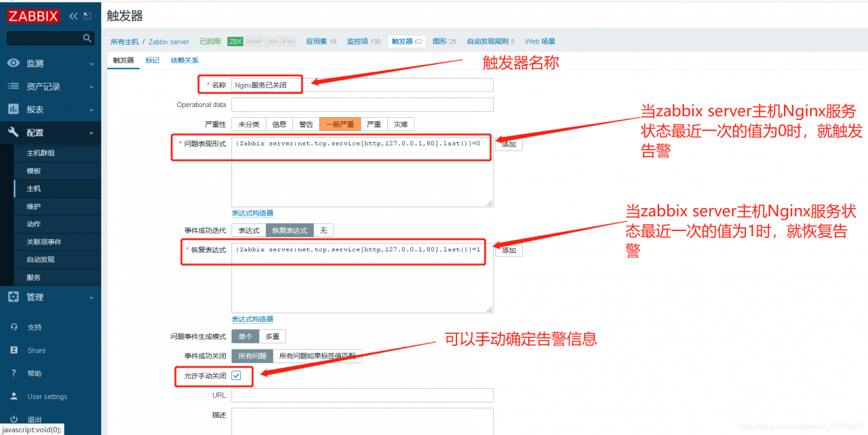This screenshot has width=868, height=435.
Task: Click into Operational data field
Action: pos(362,105)
